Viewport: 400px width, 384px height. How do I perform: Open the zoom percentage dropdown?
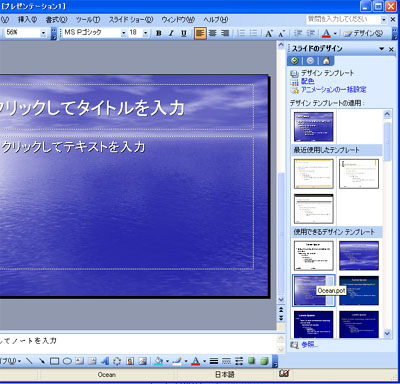click(43, 33)
